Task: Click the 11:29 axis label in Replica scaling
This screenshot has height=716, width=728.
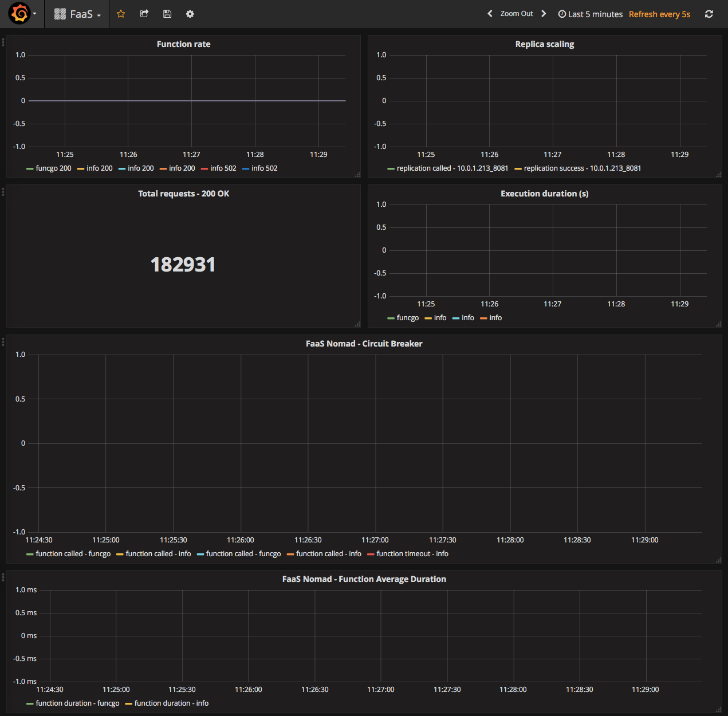Action: point(680,155)
